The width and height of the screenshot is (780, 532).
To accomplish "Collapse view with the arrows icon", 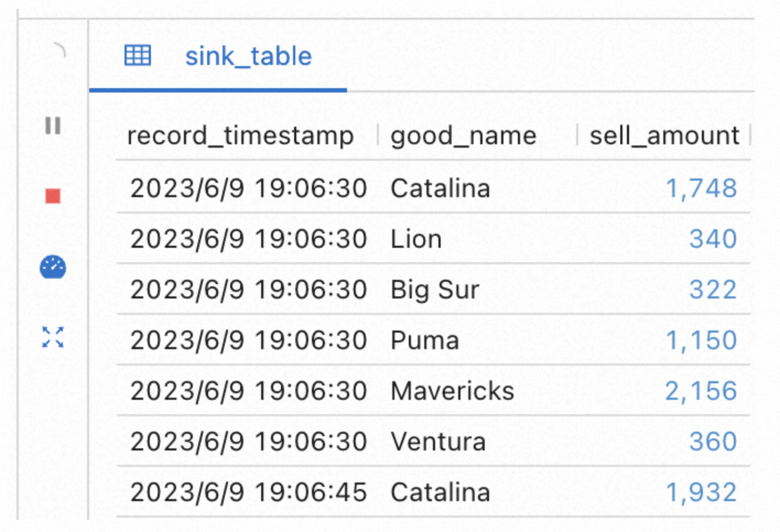I will pyautogui.click(x=53, y=337).
